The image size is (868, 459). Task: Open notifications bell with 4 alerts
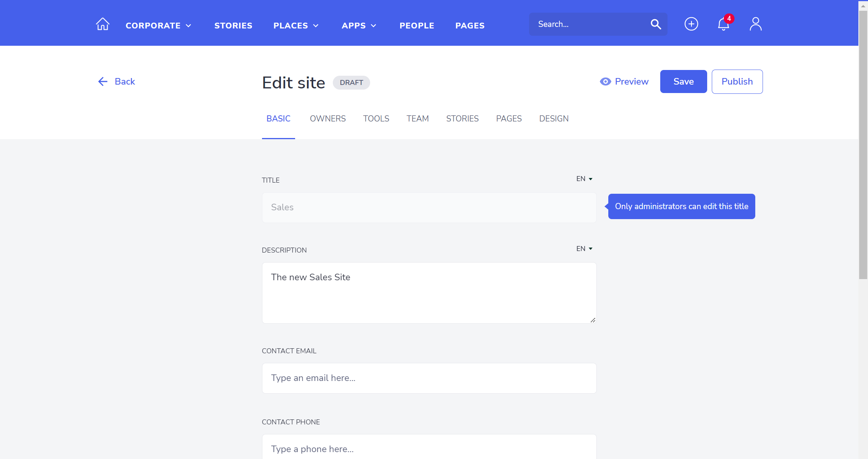coord(724,23)
